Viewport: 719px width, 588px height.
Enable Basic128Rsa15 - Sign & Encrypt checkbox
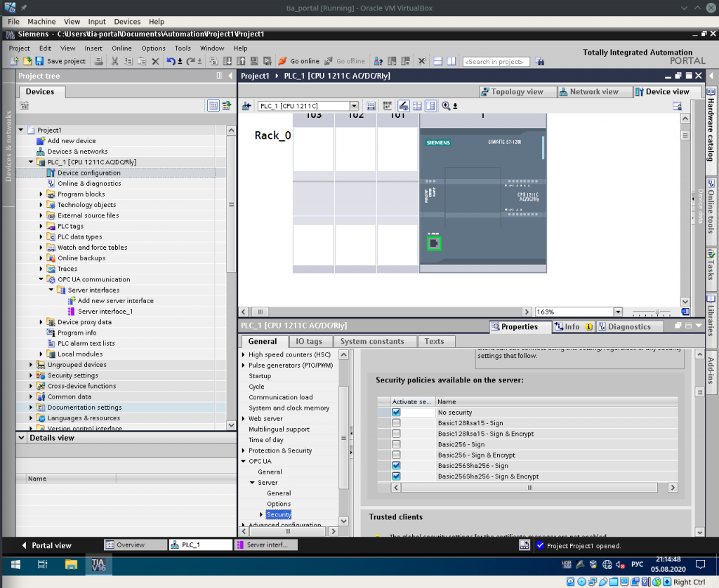coord(396,434)
